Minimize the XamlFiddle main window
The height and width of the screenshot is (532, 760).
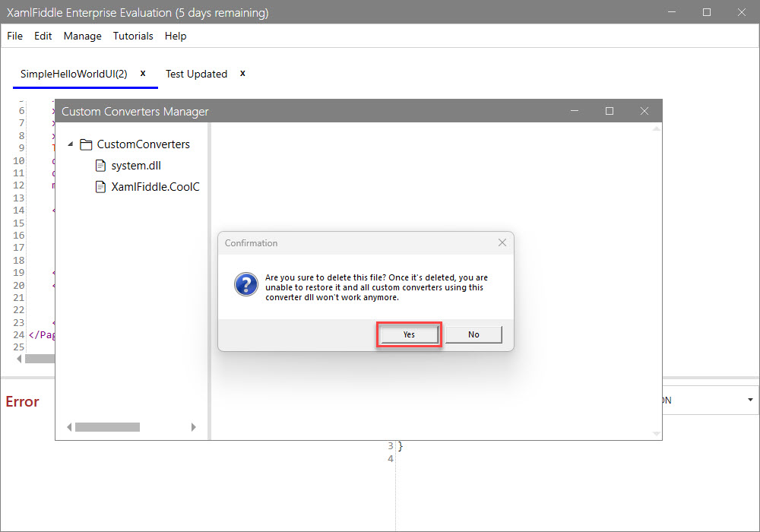(672, 12)
